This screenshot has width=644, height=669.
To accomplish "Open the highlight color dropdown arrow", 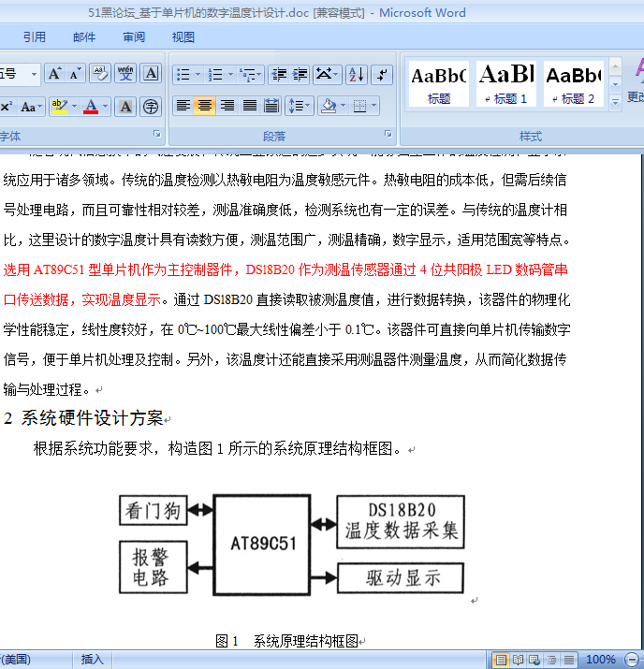I will coord(74,107).
